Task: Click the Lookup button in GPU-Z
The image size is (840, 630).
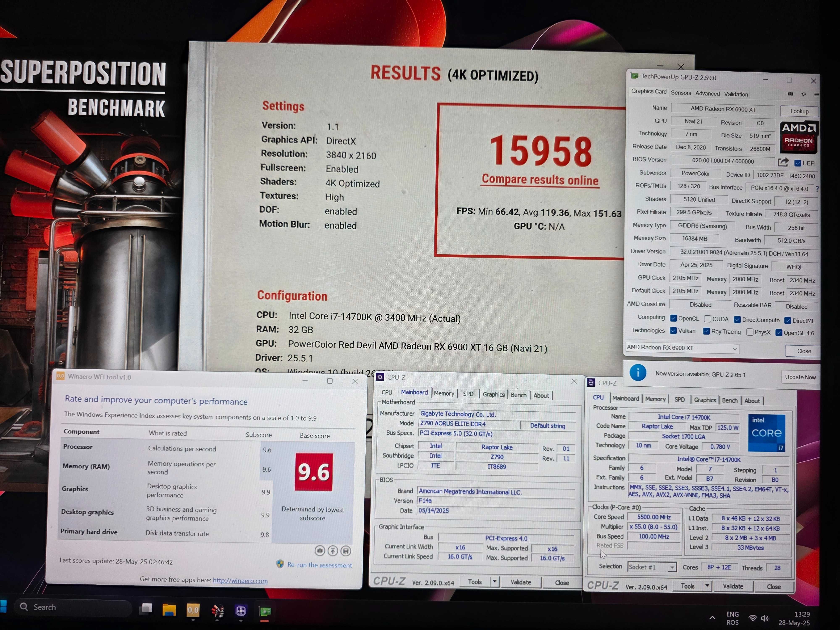Action: [799, 111]
